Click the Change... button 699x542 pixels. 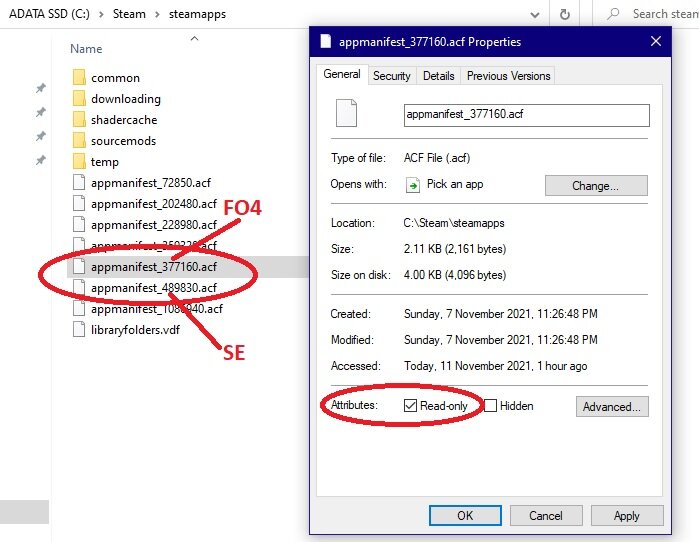[x=596, y=185]
